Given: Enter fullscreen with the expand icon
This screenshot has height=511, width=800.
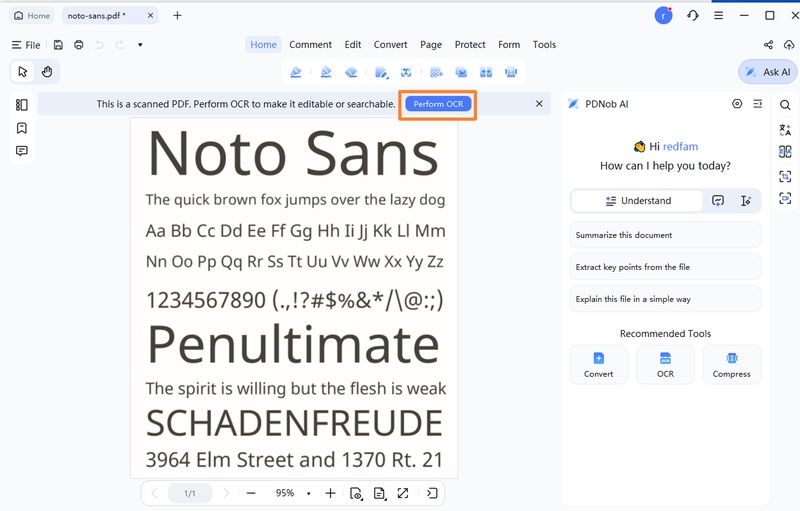Looking at the screenshot, I should click(403, 493).
